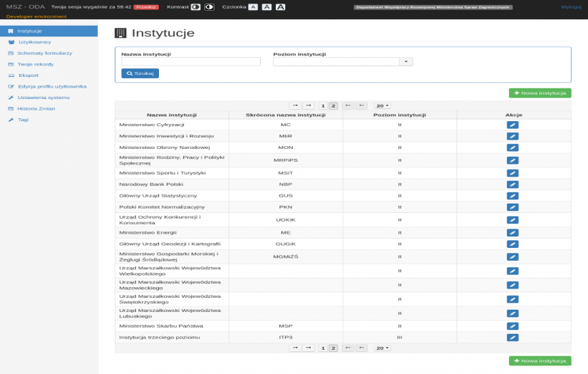
Task: Click the blue Szukaj search button
Action: (x=140, y=73)
